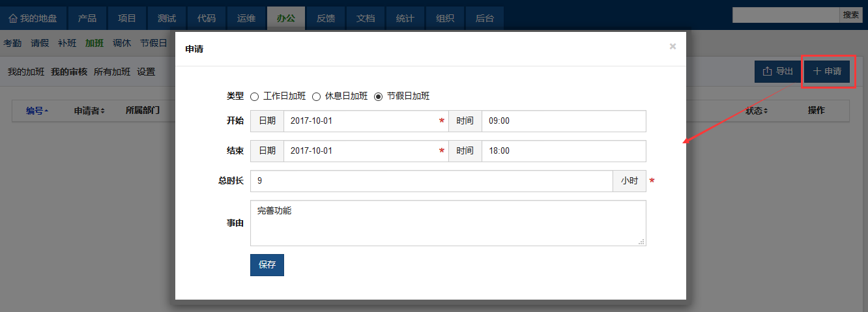Sort table by 申请者 column
The width and height of the screenshot is (868, 312).
tap(89, 111)
